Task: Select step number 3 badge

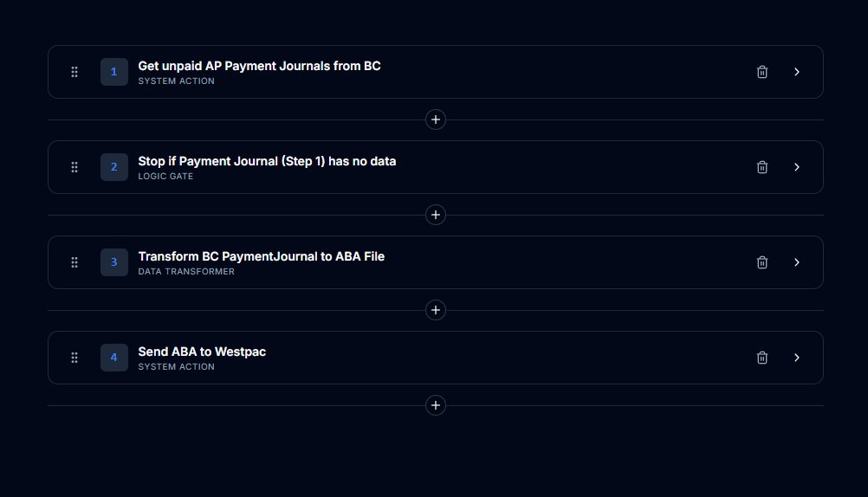Action: 114,262
